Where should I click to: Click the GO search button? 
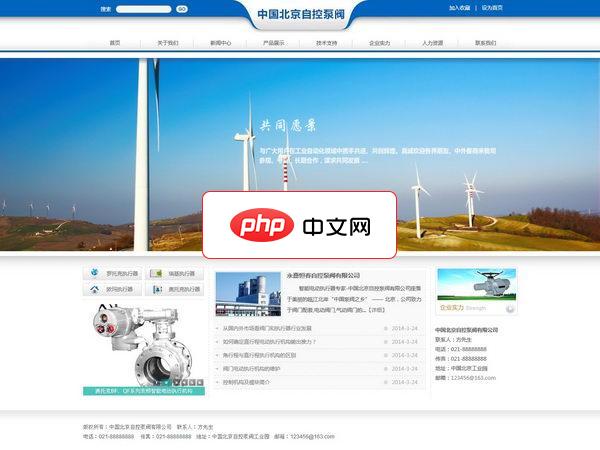tap(182, 8)
